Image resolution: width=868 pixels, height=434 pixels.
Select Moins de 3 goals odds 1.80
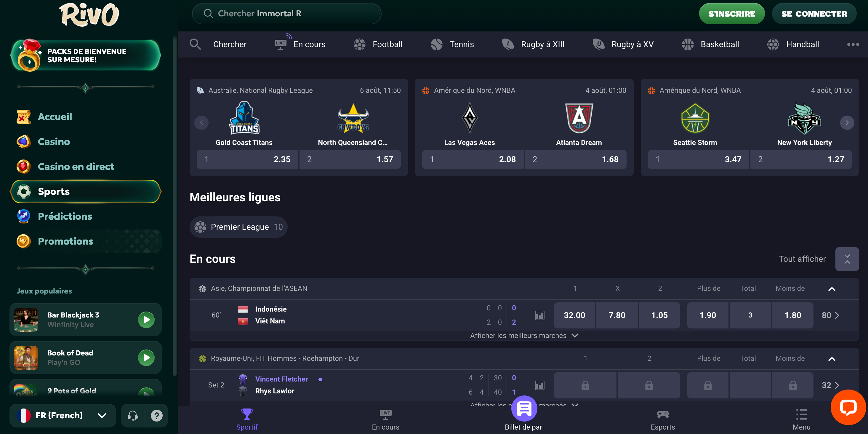792,315
